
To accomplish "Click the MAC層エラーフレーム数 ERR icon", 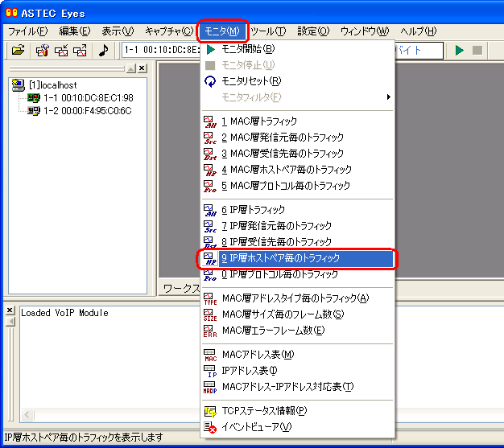I will pyautogui.click(x=210, y=331).
